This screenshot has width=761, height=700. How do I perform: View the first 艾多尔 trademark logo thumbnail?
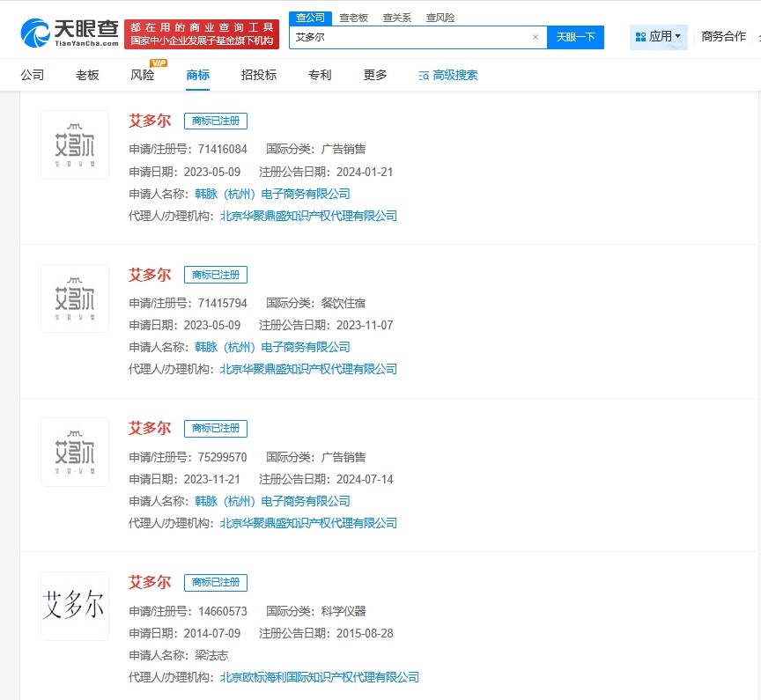75,144
